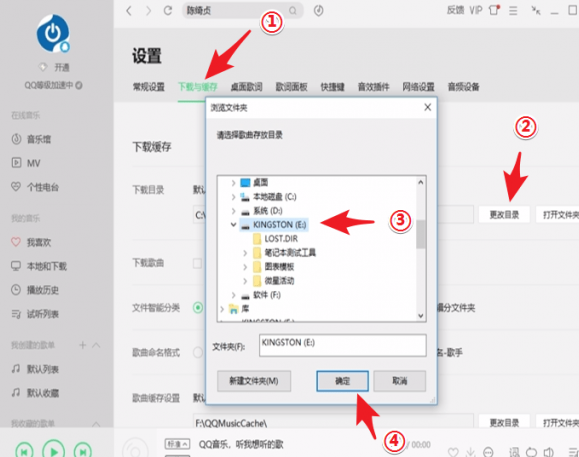Expand the 软件 (F:) node
The image size is (579, 457).
point(233,295)
